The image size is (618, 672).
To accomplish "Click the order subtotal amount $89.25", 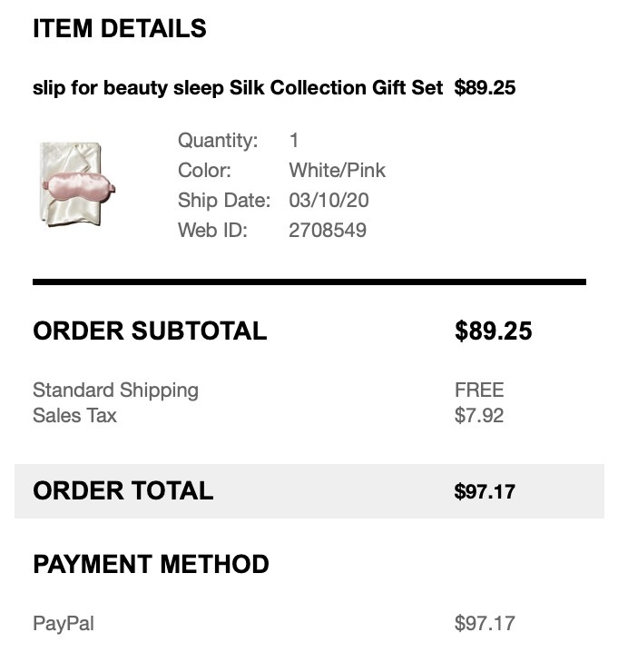I will click(494, 331).
